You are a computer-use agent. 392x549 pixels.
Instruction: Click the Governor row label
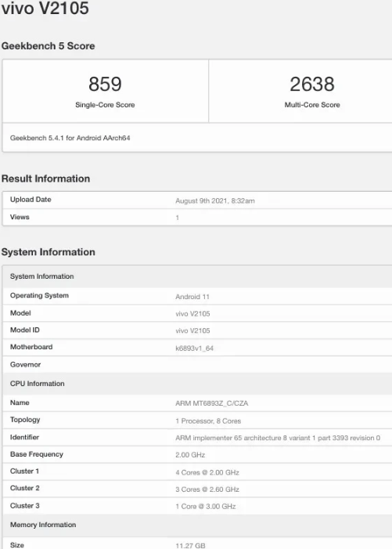25,364
